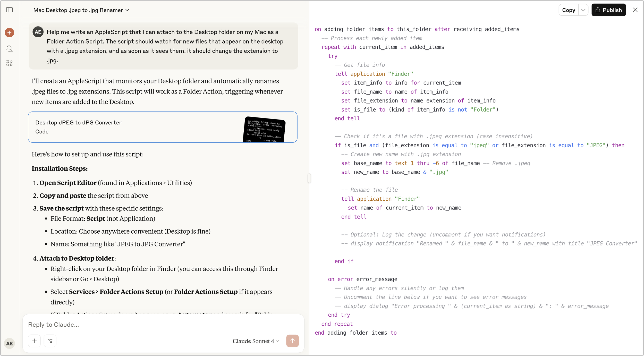
Task: Click the AE avatar in user message
Action: click(38, 32)
